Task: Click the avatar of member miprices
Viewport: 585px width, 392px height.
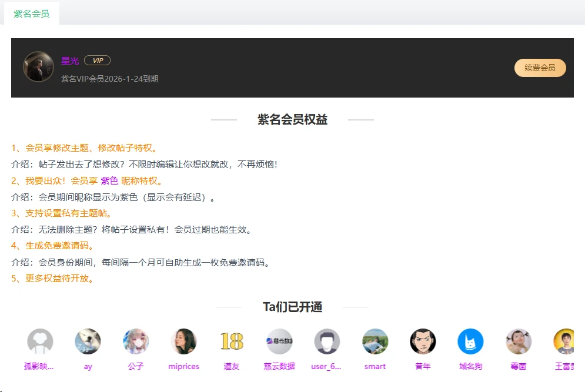Action: (x=183, y=341)
